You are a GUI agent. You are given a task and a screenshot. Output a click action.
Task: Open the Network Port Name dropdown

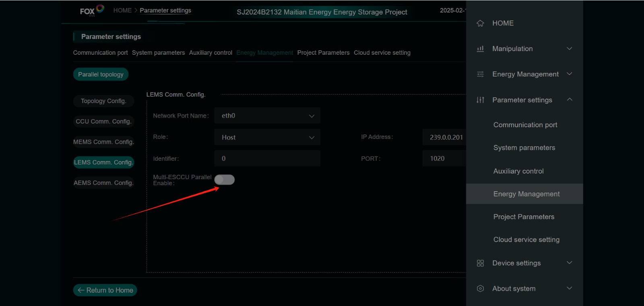(267, 116)
